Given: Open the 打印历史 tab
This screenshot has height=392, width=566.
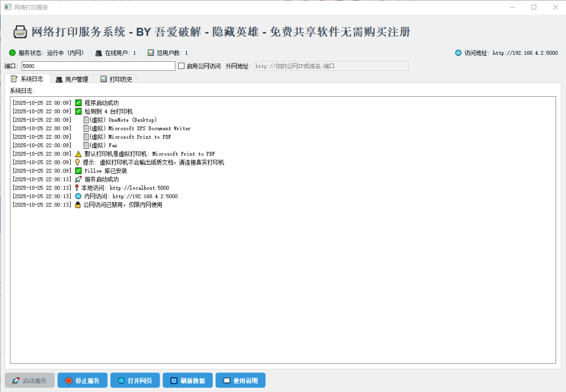Looking at the screenshot, I should (116, 79).
